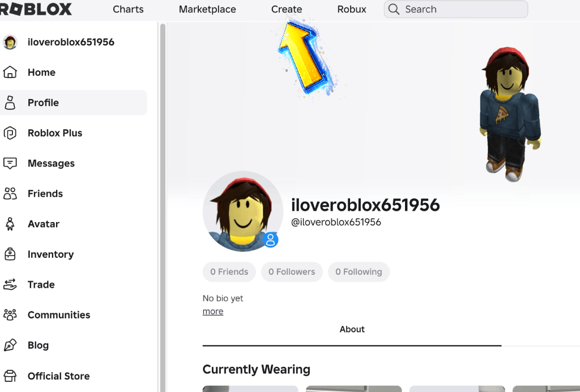Click the full-body 3D avatar
The height and width of the screenshot is (392, 580).
[x=510, y=114]
